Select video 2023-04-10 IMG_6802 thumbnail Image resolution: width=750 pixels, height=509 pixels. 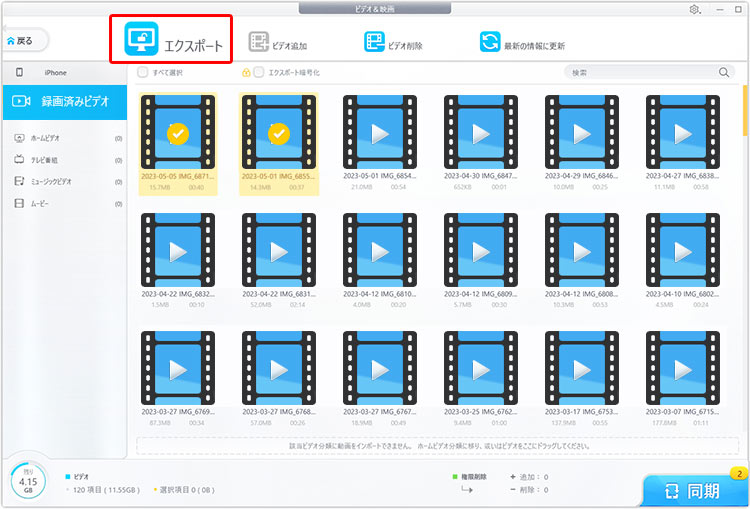click(683, 250)
